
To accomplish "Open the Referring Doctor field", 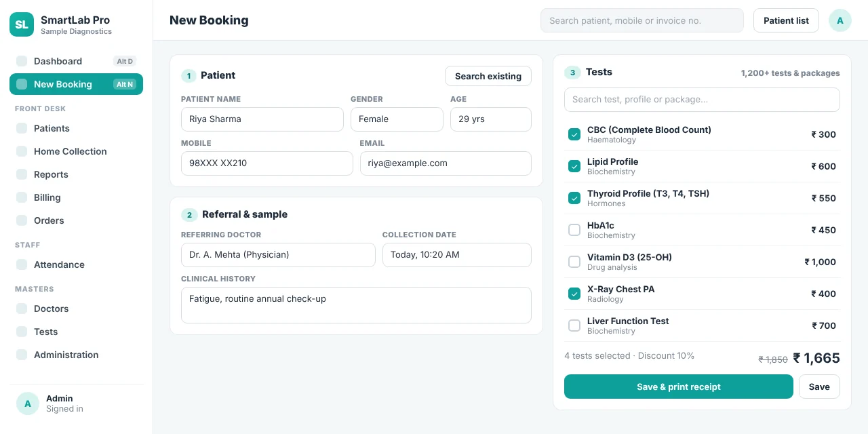I will (x=278, y=255).
